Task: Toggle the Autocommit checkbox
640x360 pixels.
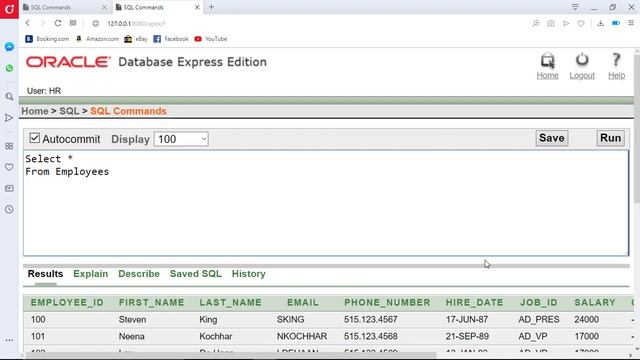Action: click(x=35, y=138)
